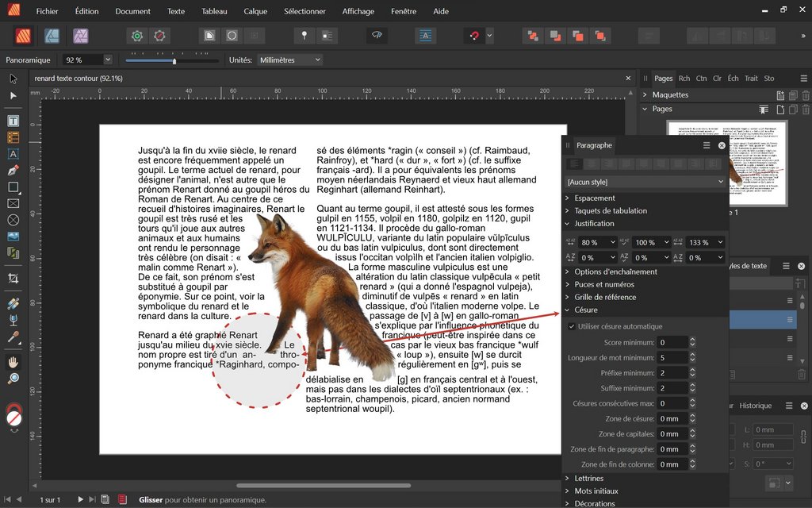This screenshot has width=812, height=508.
Task: Switch to the Photo persona icon
Action: click(x=80, y=36)
